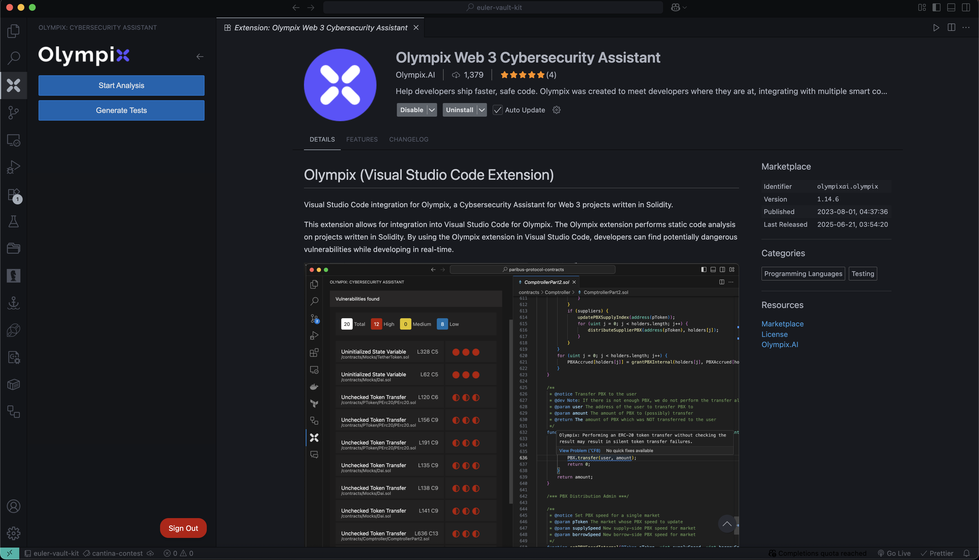Click the scroll-to-top chevron button
The width and height of the screenshot is (979, 560).
pyautogui.click(x=727, y=524)
